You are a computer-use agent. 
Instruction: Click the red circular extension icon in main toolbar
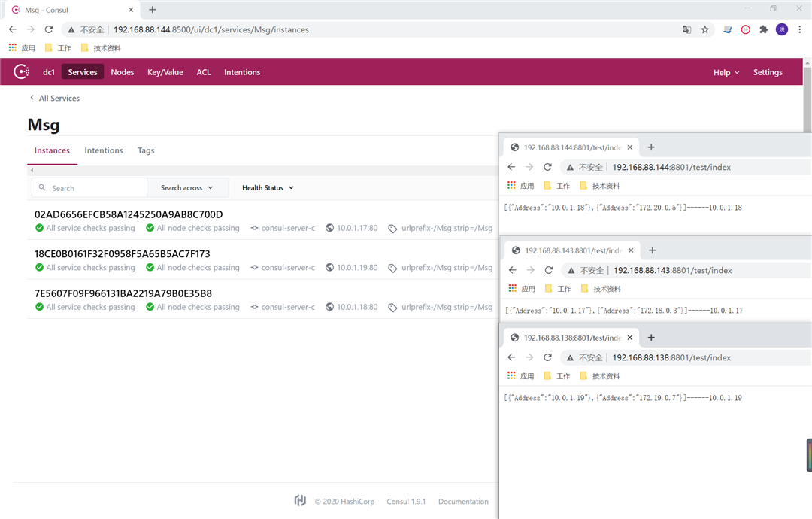(746, 29)
